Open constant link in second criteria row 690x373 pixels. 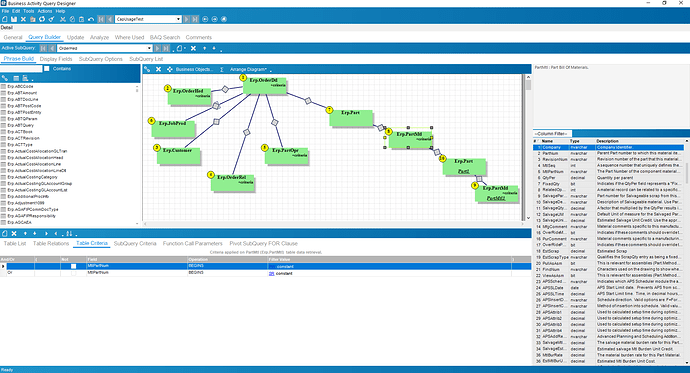[x=284, y=273]
